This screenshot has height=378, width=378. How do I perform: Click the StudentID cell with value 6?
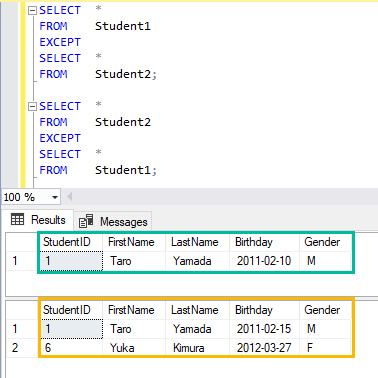71,348
